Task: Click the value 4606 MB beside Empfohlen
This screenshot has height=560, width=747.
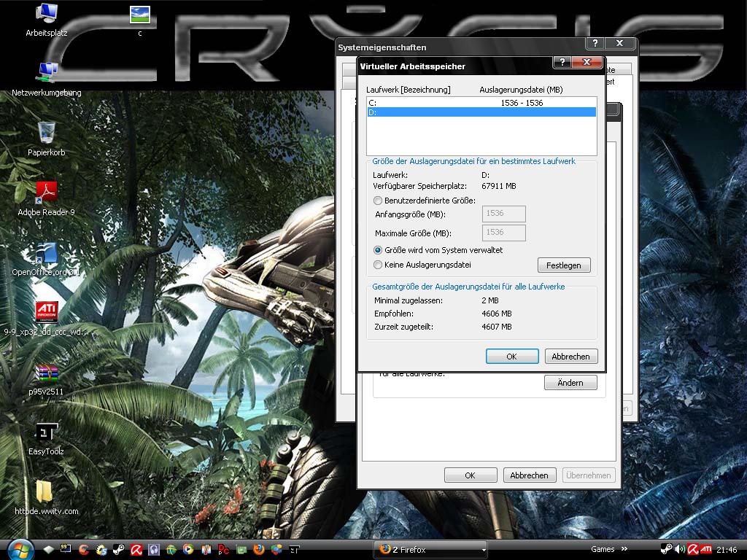Action: [496, 314]
